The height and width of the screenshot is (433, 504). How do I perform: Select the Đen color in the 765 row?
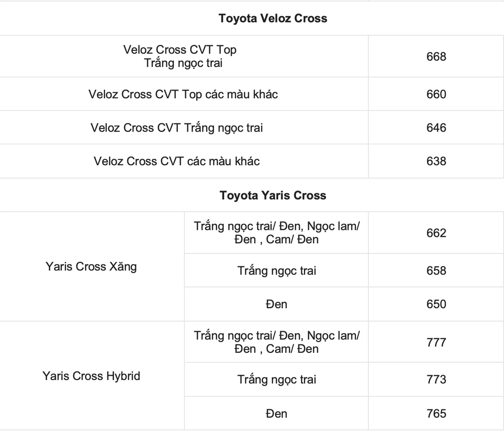pyautogui.click(x=277, y=413)
